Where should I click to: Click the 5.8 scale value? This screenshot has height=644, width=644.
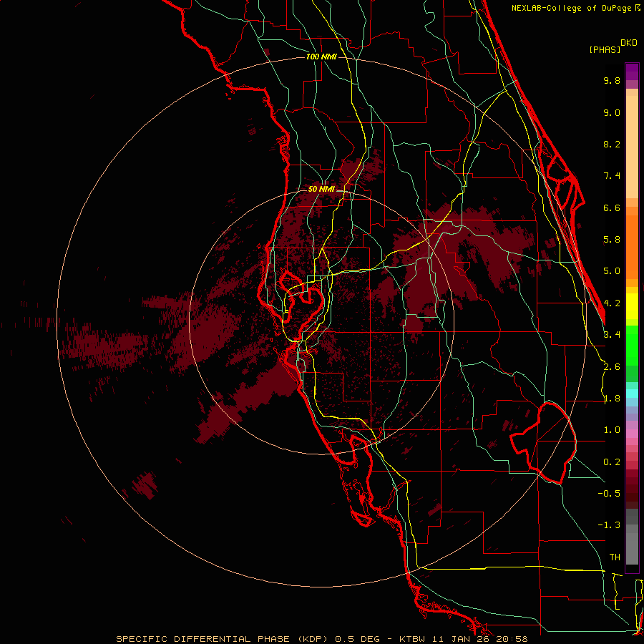[612, 240]
